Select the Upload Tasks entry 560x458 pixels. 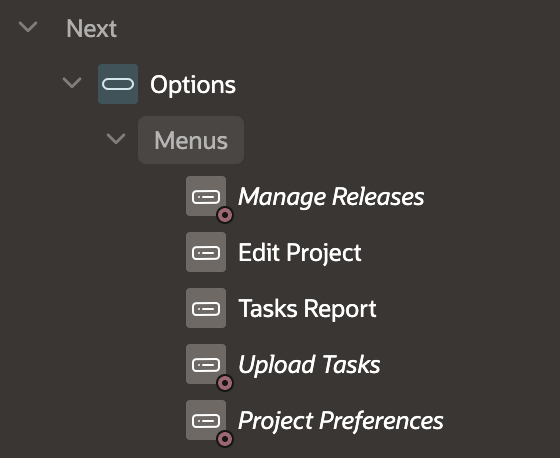[309, 365]
